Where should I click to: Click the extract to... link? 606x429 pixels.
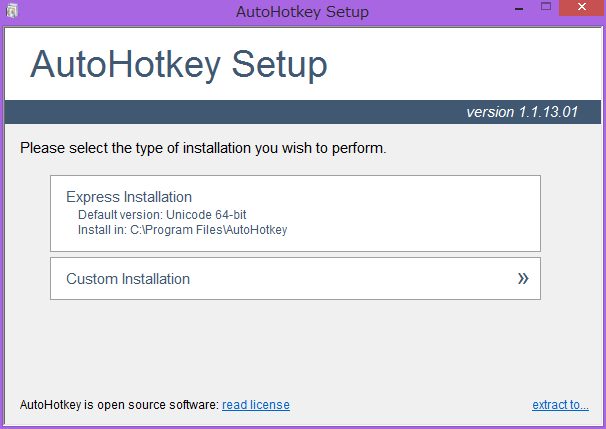coord(560,405)
